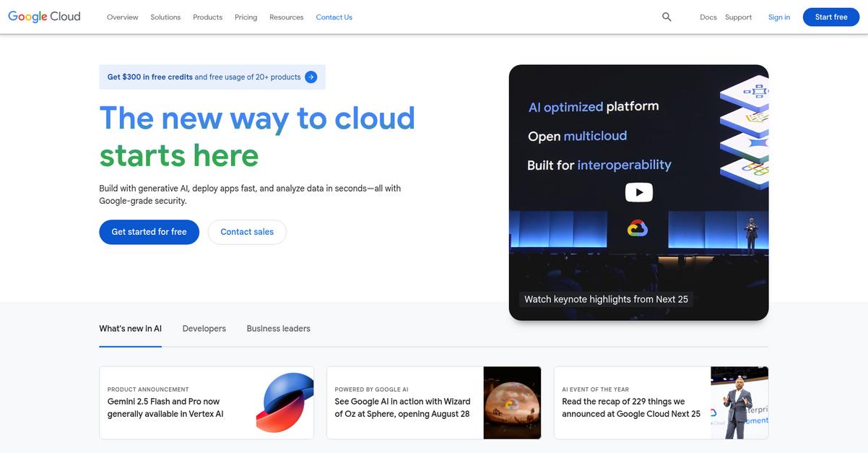
Task: Click 'Built for interoperability' text in video
Action: click(599, 165)
